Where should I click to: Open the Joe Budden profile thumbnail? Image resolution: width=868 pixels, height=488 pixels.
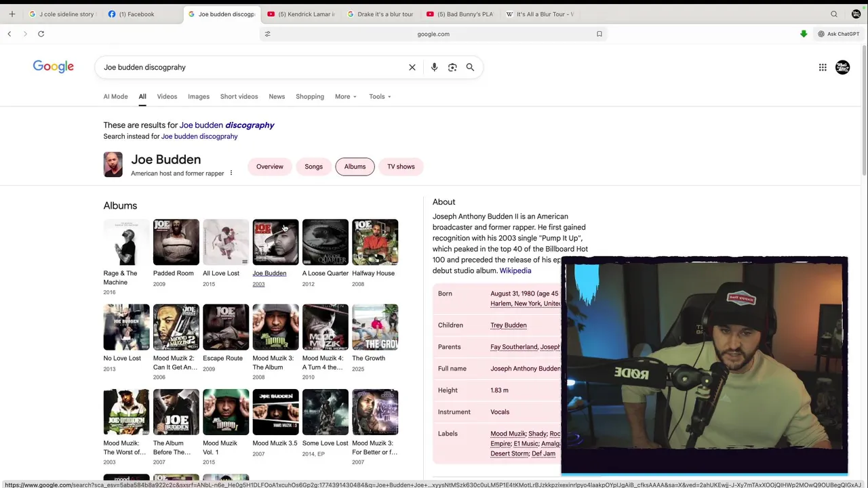pyautogui.click(x=113, y=165)
